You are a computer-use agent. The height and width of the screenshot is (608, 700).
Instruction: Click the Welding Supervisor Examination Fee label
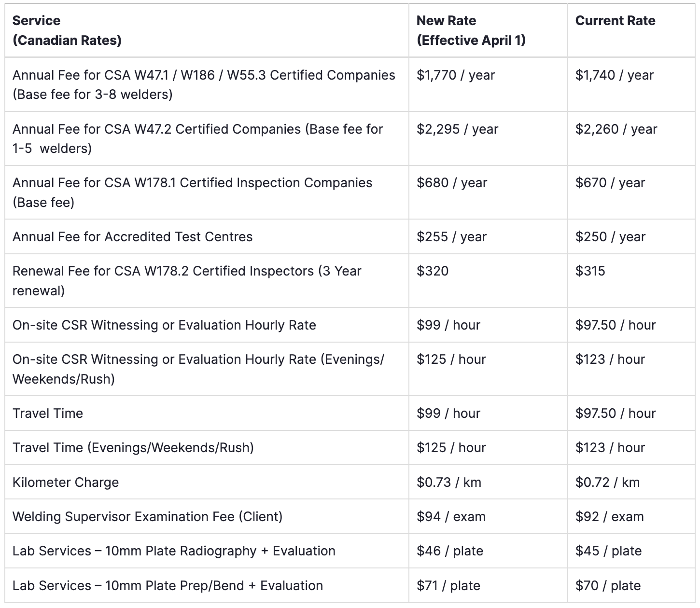(147, 517)
